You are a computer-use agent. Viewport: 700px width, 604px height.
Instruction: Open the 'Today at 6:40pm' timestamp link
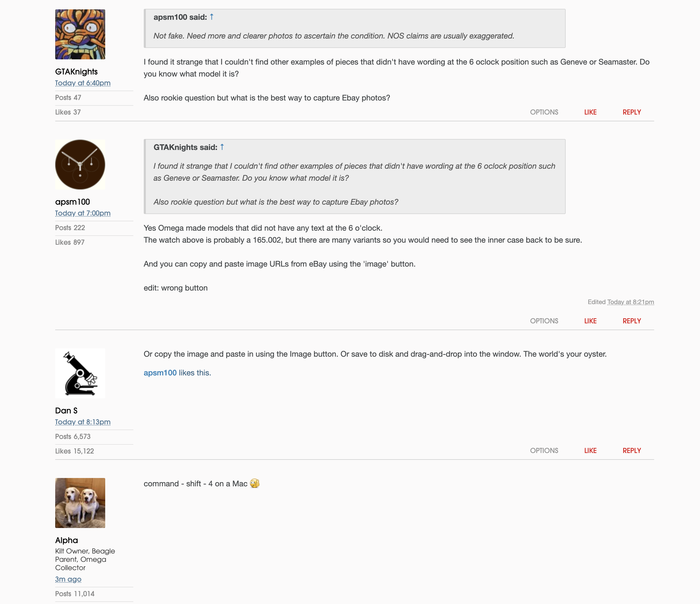[x=83, y=83]
